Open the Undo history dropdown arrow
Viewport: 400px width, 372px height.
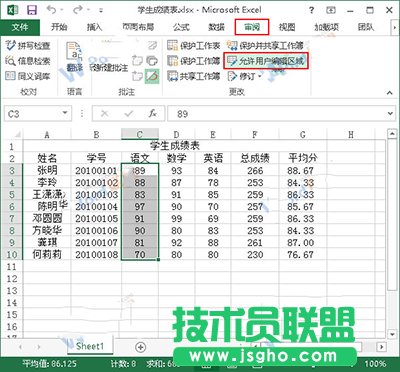click(x=63, y=10)
